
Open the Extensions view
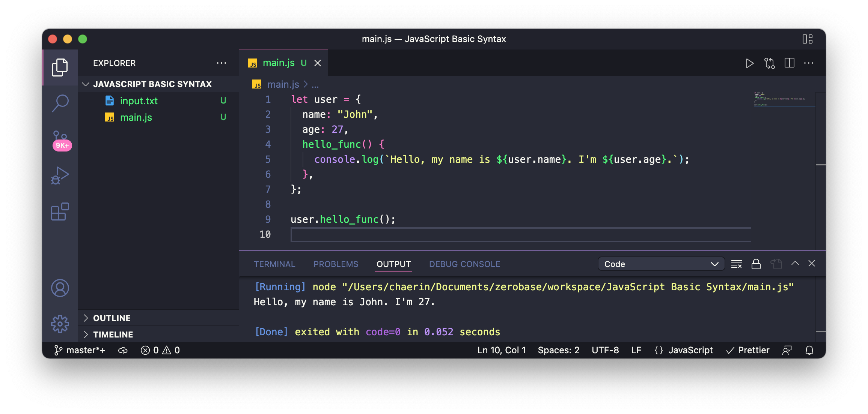point(60,212)
